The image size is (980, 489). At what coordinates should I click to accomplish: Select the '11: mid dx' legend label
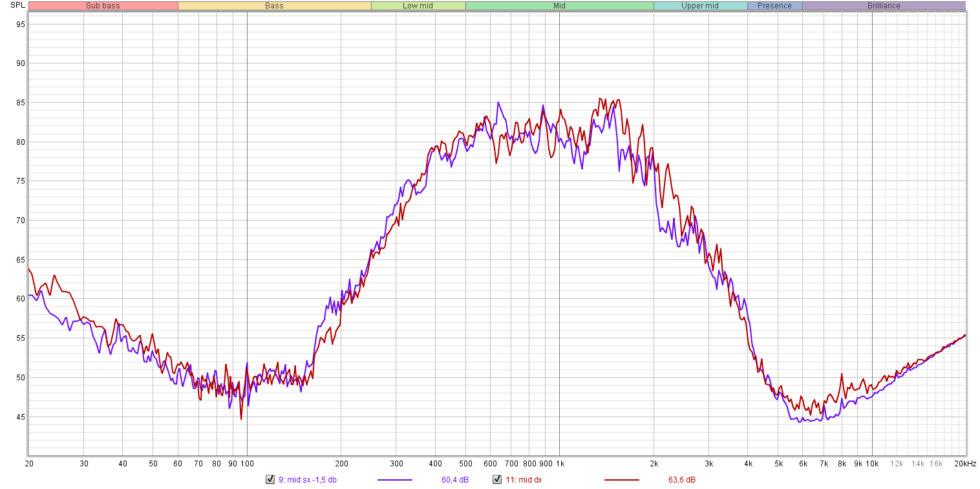524,480
